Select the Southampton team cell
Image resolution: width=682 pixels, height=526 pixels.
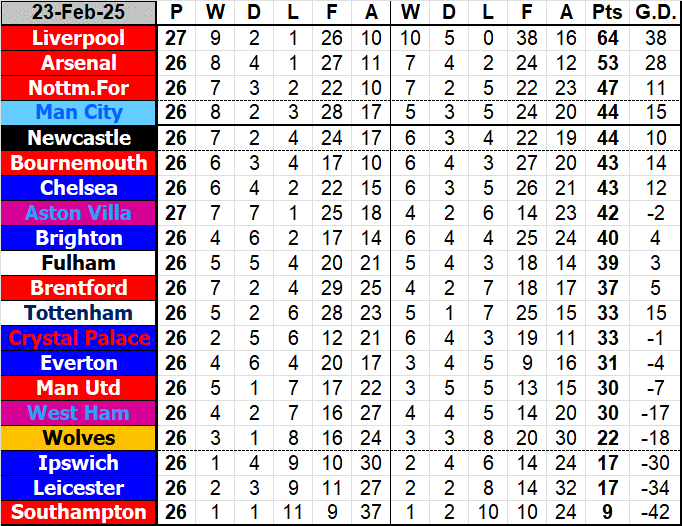[79, 513]
